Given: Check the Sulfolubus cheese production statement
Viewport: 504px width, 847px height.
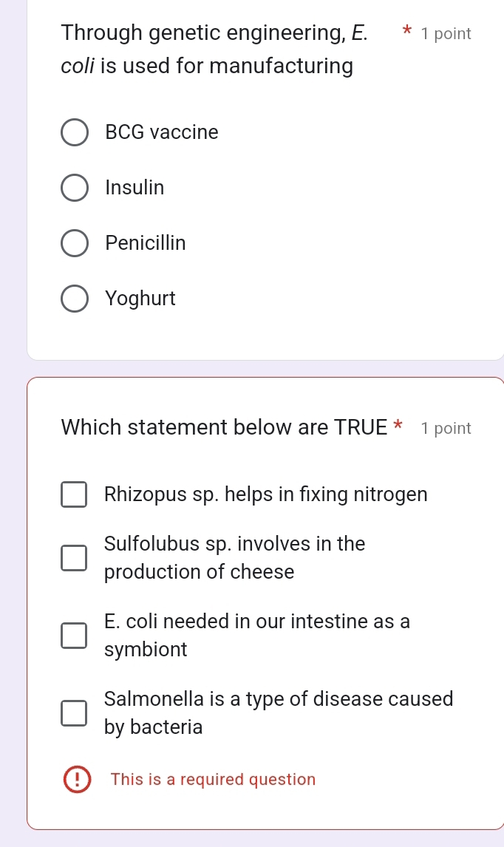Looking at the screenshot, I should [74, 558].
